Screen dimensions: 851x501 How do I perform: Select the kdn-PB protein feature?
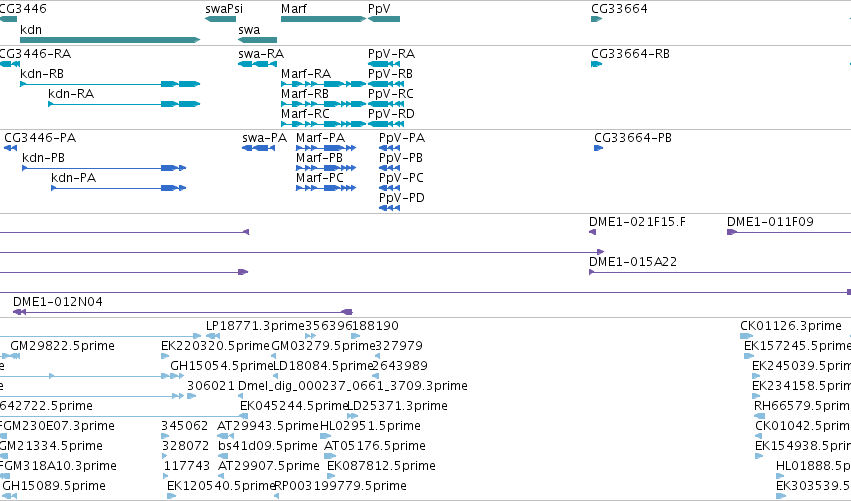coord(104,168)
